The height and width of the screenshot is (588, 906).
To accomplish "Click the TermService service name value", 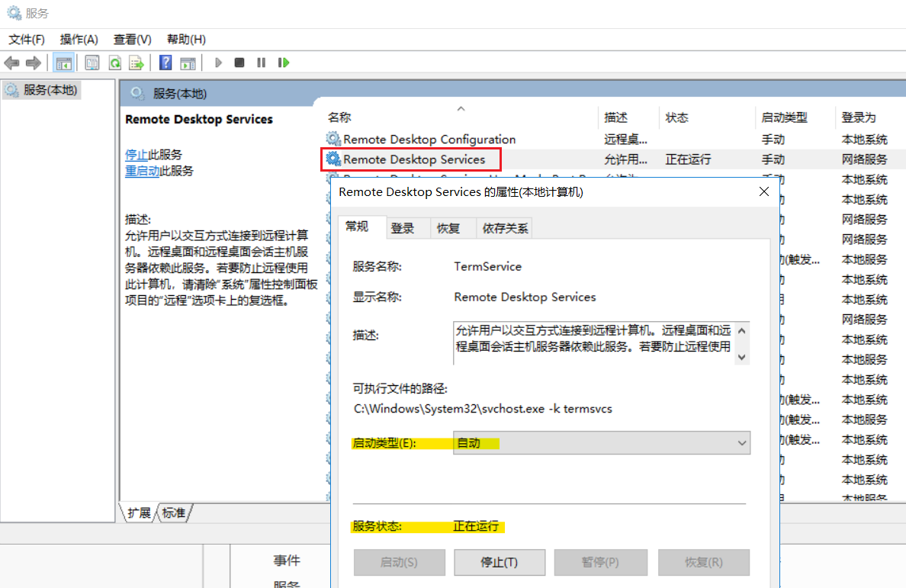I will tap(487, 266).
